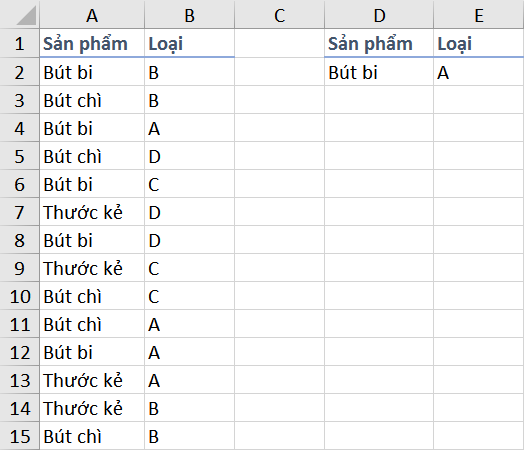Select cell E1 'Loại' criteria header
Viewport: 524px width, 450px height.
point(479,43)
